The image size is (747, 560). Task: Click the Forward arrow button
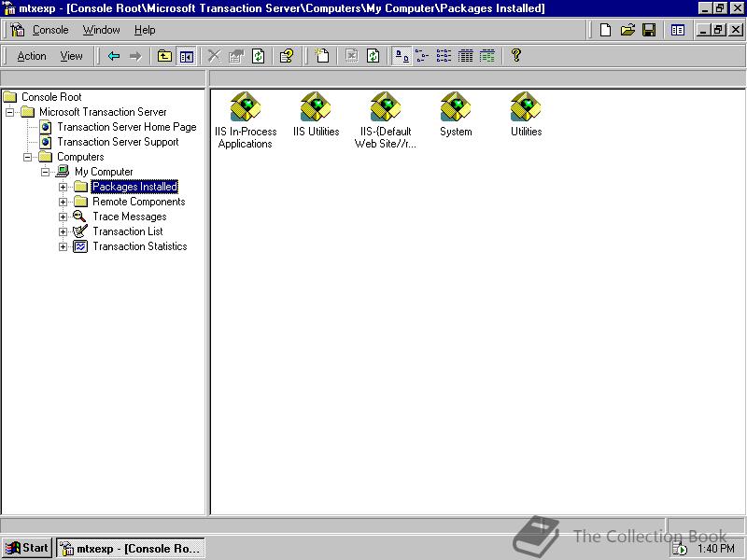click(x=135, y=56)
